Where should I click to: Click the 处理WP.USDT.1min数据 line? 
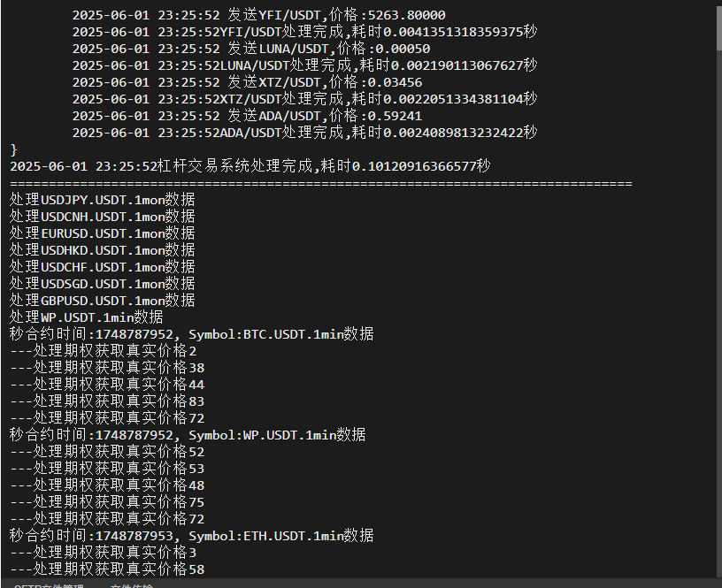coord(87,317)
